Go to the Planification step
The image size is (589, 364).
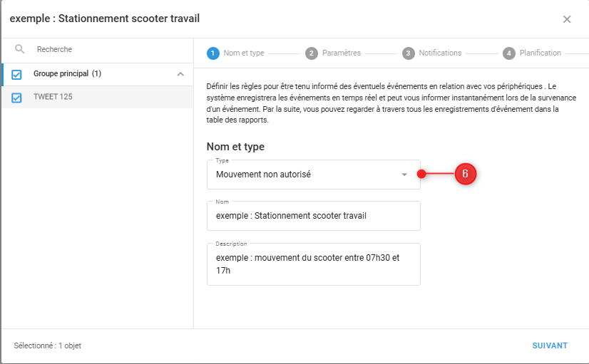tap(540, 53)
